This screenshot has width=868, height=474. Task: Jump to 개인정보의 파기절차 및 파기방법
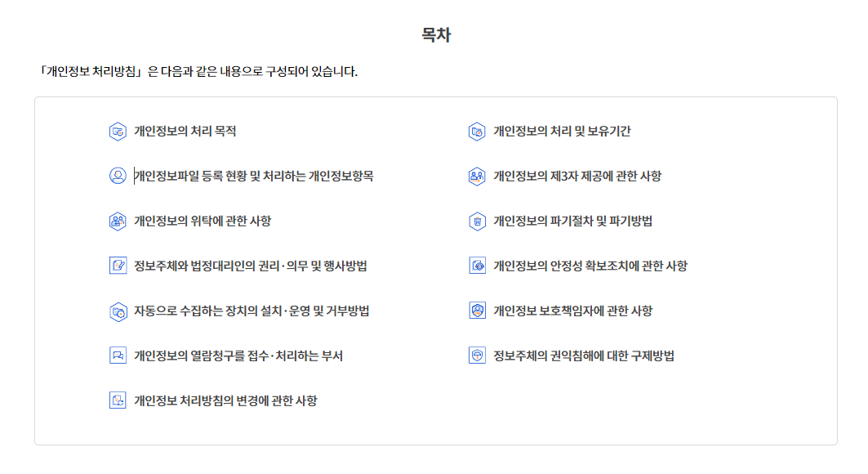point(573,221)
